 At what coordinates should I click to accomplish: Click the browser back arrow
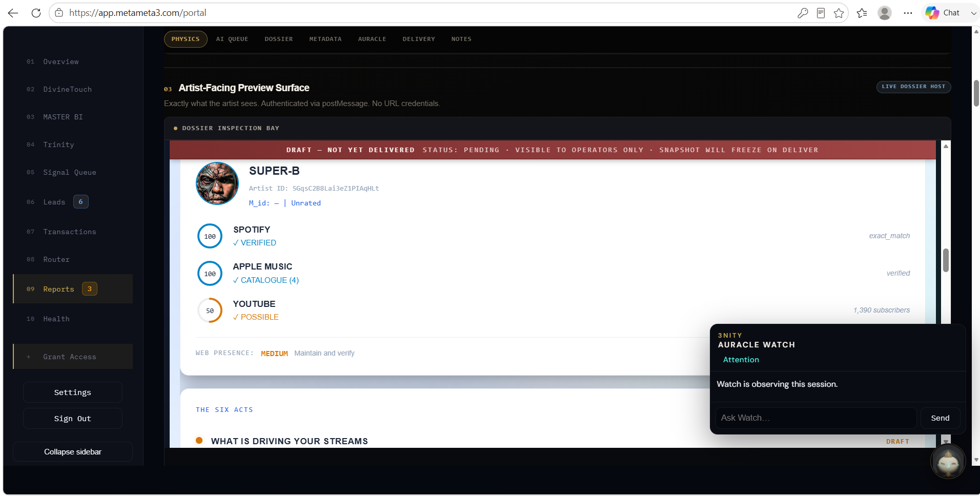pyautogui.click(x=13, y=13)
